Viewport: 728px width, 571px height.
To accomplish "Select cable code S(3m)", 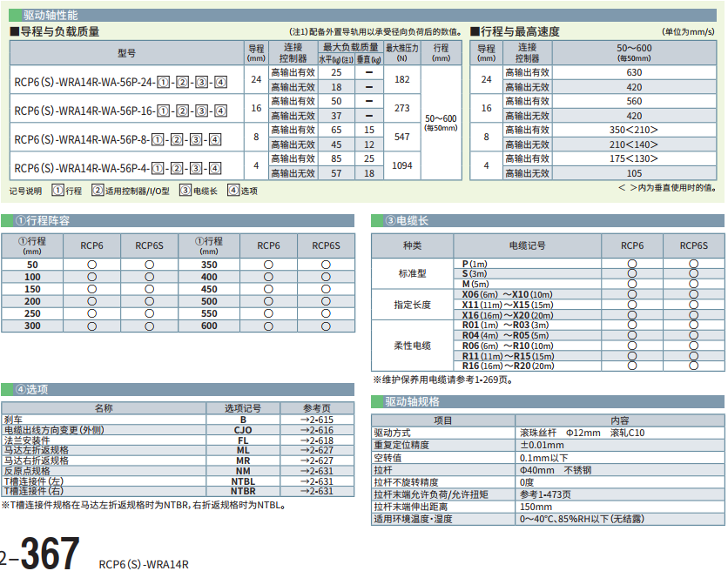I will (x=475, y=274).
